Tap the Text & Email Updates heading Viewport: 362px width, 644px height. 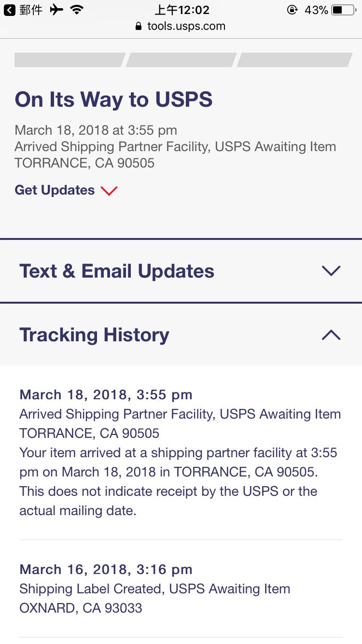117,271
